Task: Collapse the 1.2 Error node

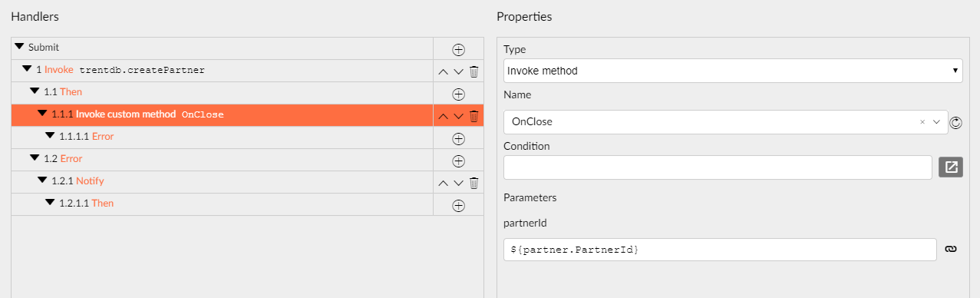Action: pyautogui.click(x=35, y=158)
